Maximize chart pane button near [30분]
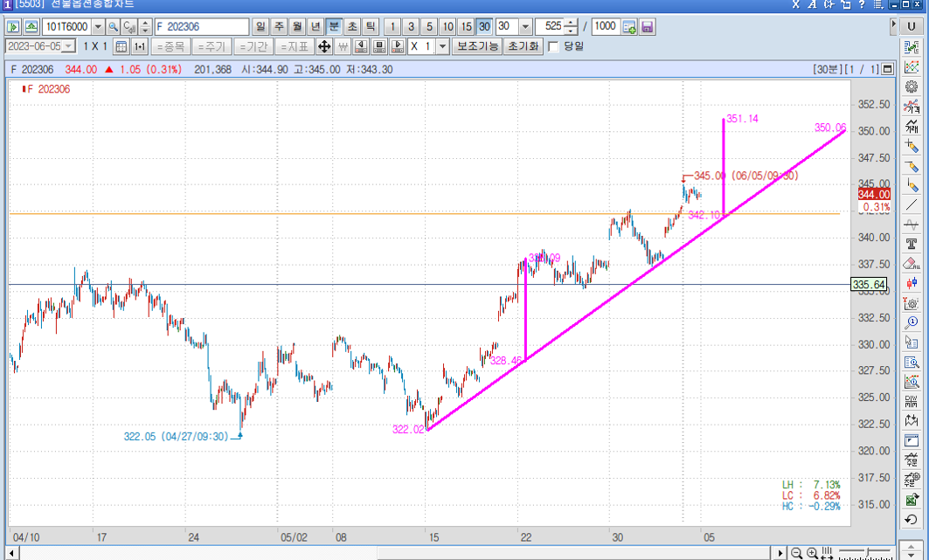The height and width of the screenshot is (560, 929). tap(887, 69)
